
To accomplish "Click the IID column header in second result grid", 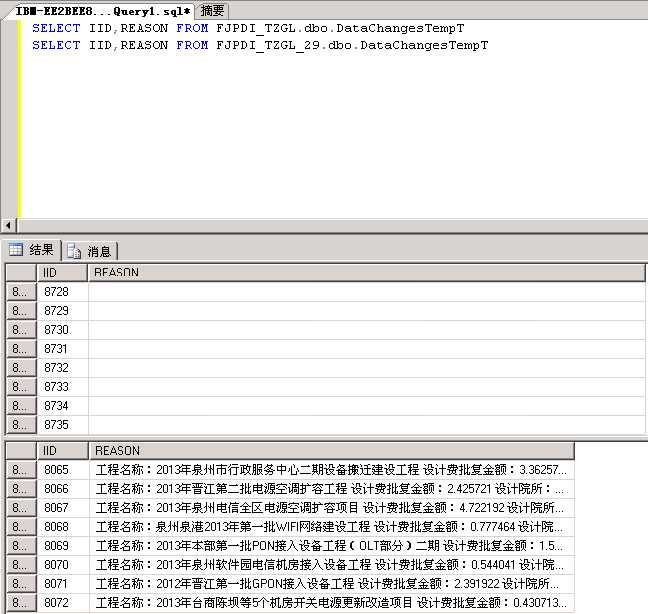I will [63, 450].
